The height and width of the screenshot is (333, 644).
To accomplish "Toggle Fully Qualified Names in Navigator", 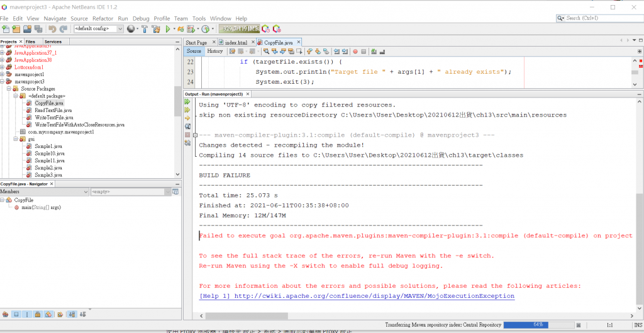I will tap(60, 314).
